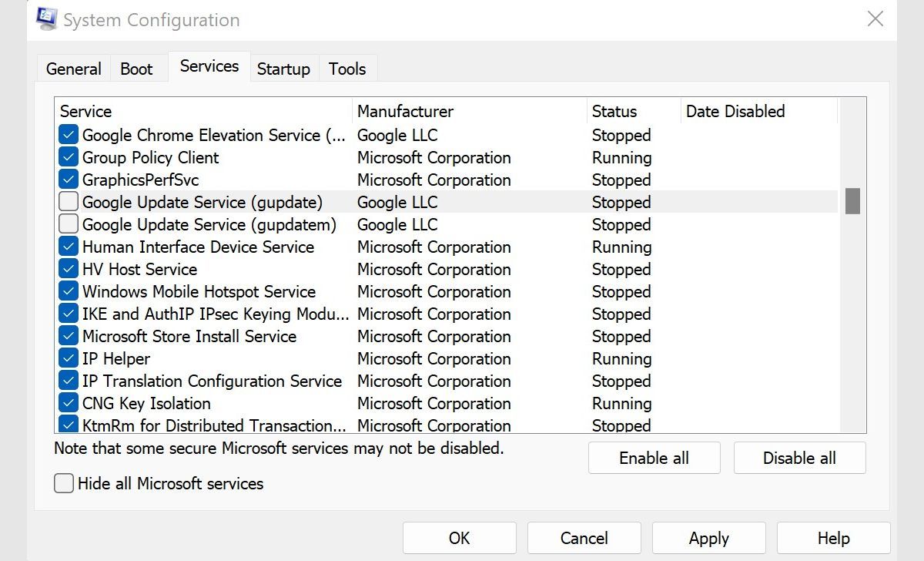924x561 pixels.
Task: Switch to the General tab
Action: tap(73, 69)
